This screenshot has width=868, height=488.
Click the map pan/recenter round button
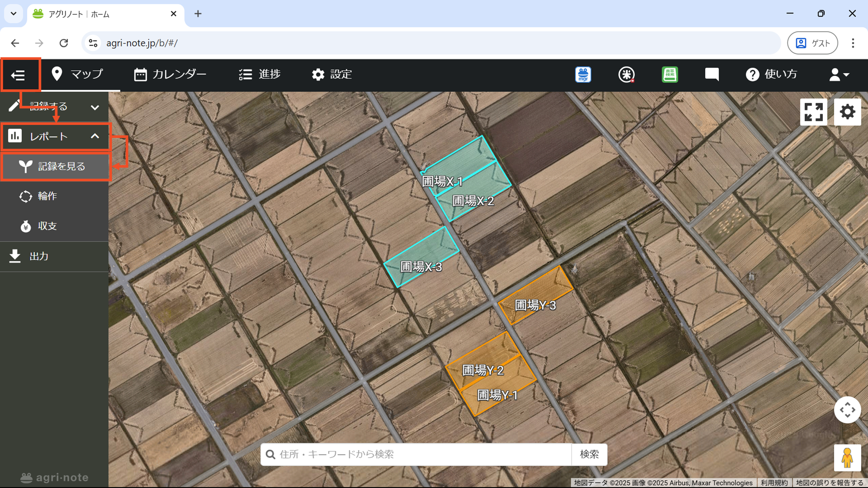pos(847,410)
